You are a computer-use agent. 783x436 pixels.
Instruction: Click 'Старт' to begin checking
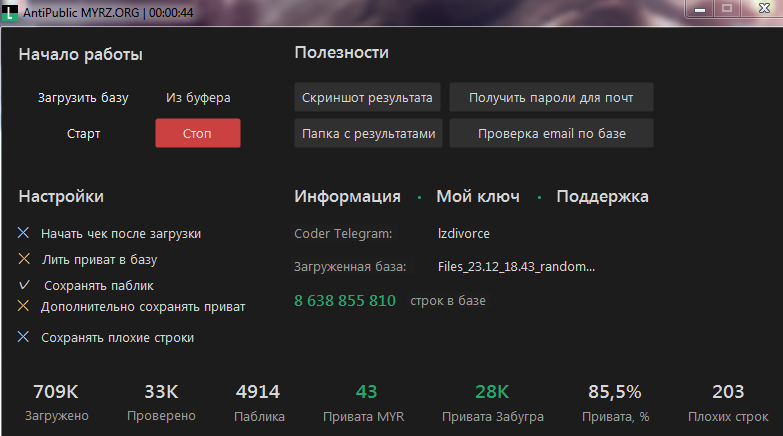[x=83, y=133]
